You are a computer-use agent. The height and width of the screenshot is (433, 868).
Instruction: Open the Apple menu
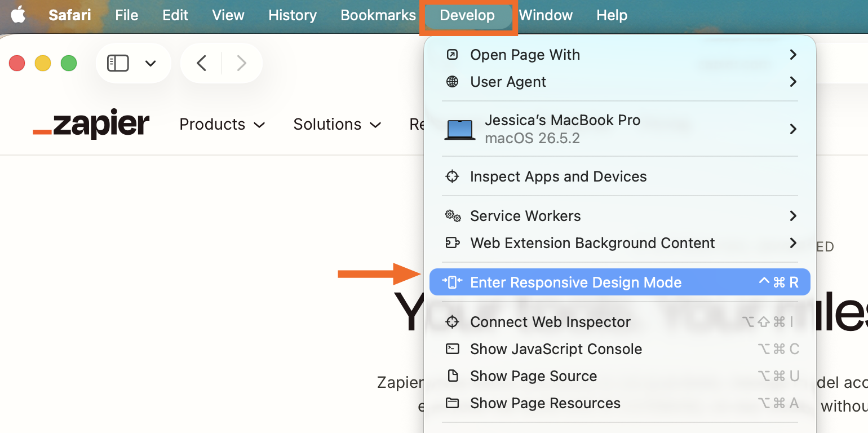(x=18, y=15)
